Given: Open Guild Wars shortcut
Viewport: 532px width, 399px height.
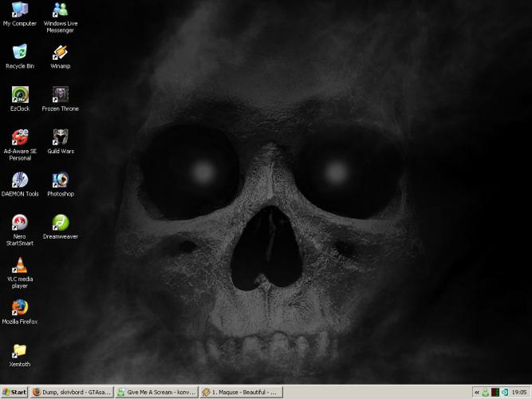Looking at the screenshot, I should tap(61, 137).
